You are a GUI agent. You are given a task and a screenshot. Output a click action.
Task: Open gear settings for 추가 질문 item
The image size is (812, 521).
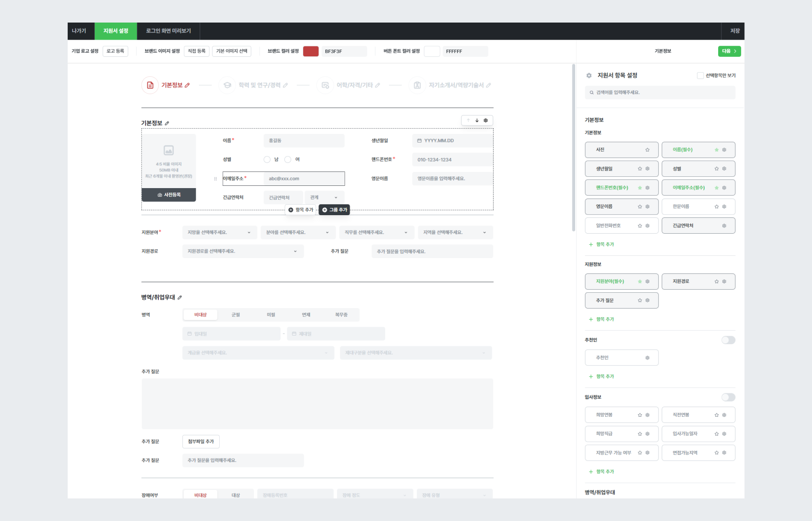[647, 300]
